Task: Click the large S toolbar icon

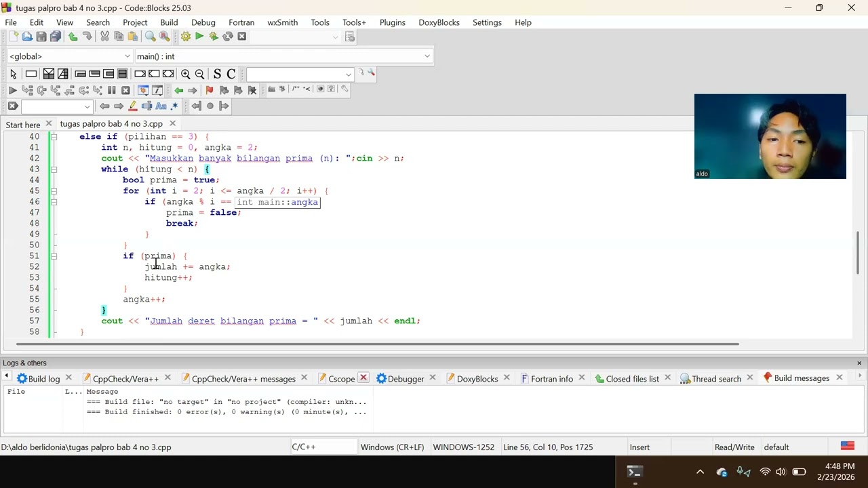Action: click(x=217, y=74)
